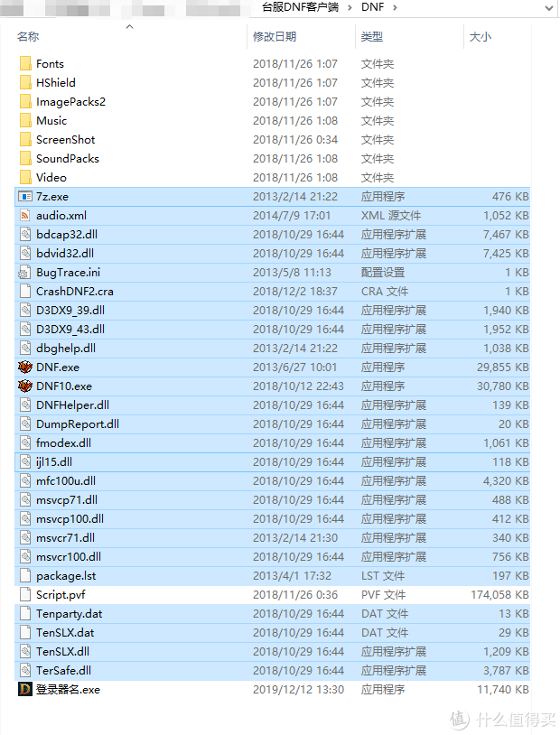This screenshot has width=560, height=735.
Task: Click the PVF 文件 type of Script.pvf
Action: (x=383, y=595)
